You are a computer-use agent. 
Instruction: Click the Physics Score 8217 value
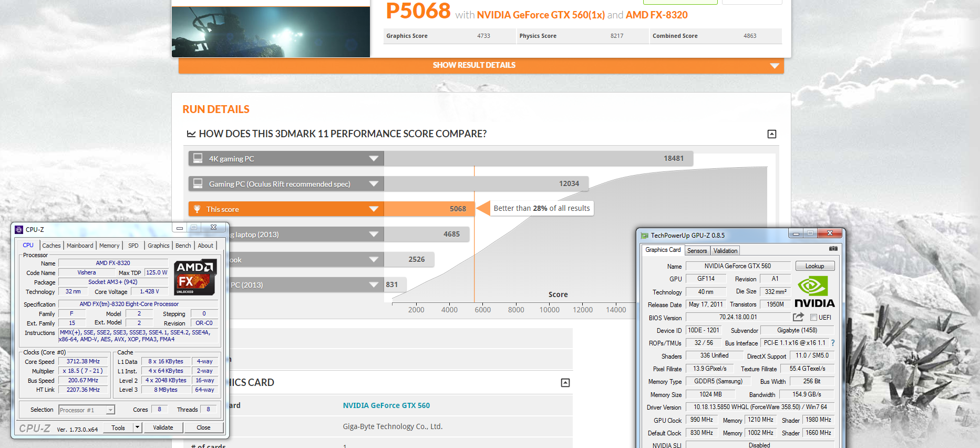[x=617, y=36]
